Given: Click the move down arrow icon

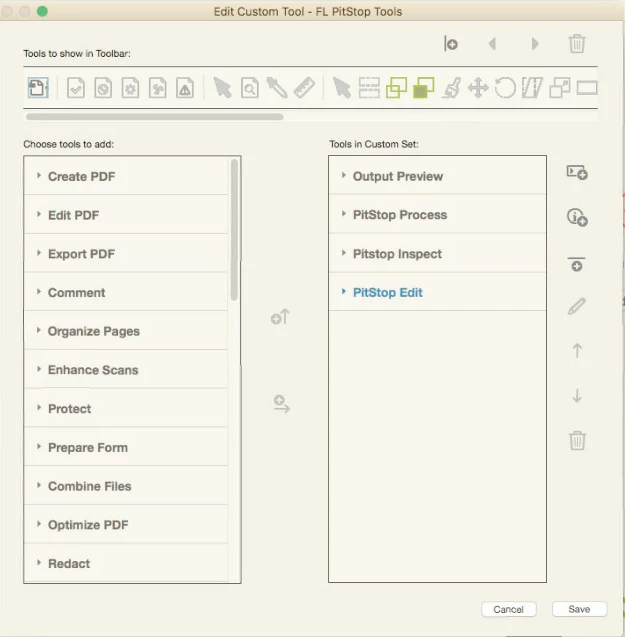Looking at the screenshot, I should pos(577,396).
